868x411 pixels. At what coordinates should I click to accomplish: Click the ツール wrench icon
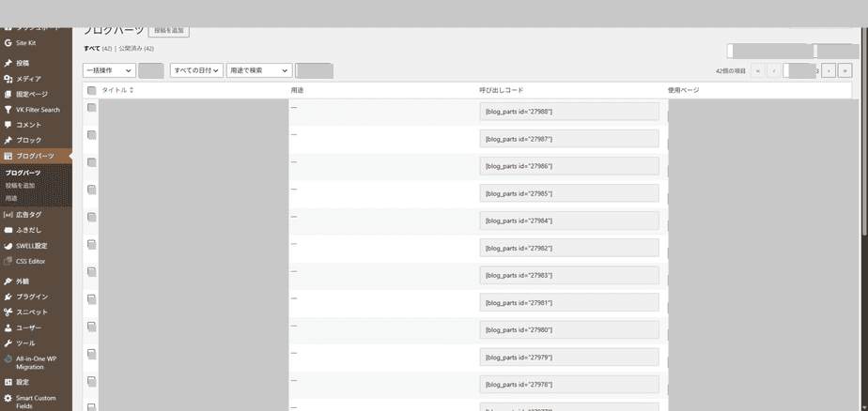[x=8, y=343]
